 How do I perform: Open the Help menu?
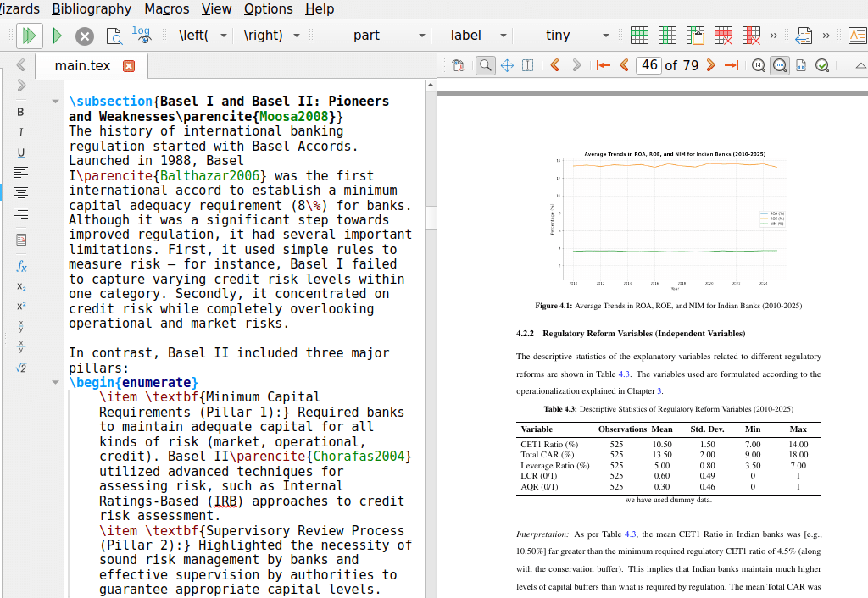pos(320,8)
